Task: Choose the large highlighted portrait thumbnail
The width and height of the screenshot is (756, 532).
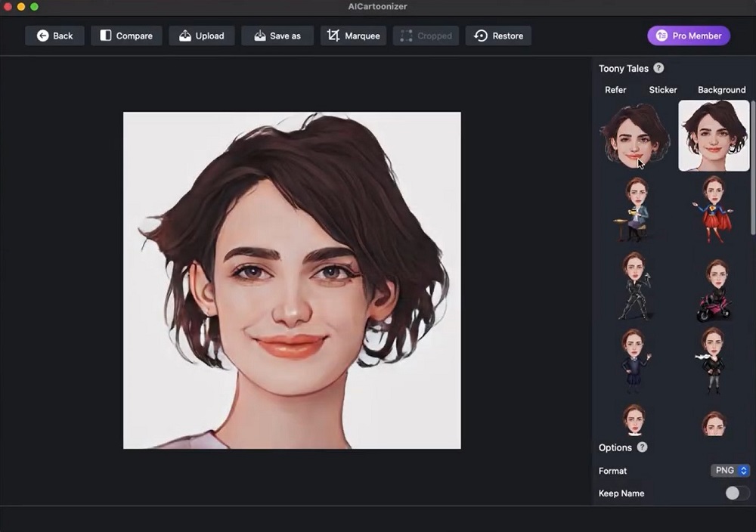Action: (x=712, y=137)
